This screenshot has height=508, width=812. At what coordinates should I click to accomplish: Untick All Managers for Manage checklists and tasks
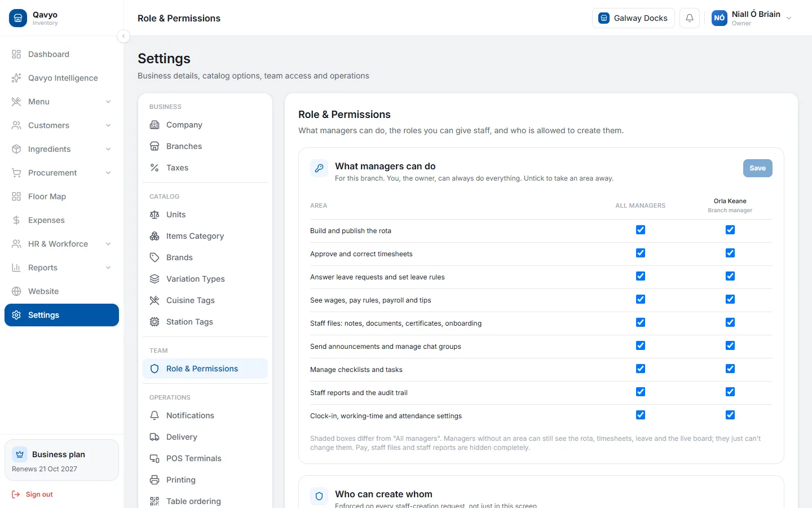(x=641, y=369)
